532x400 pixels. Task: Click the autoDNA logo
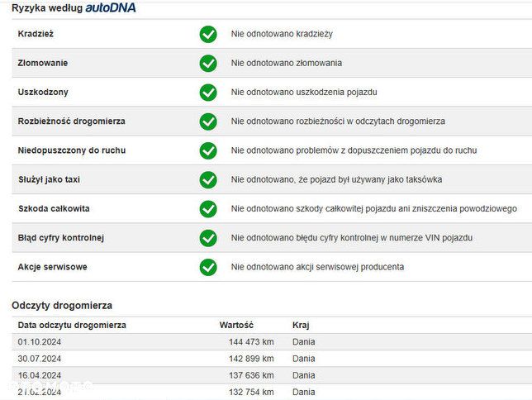[111, 7]
